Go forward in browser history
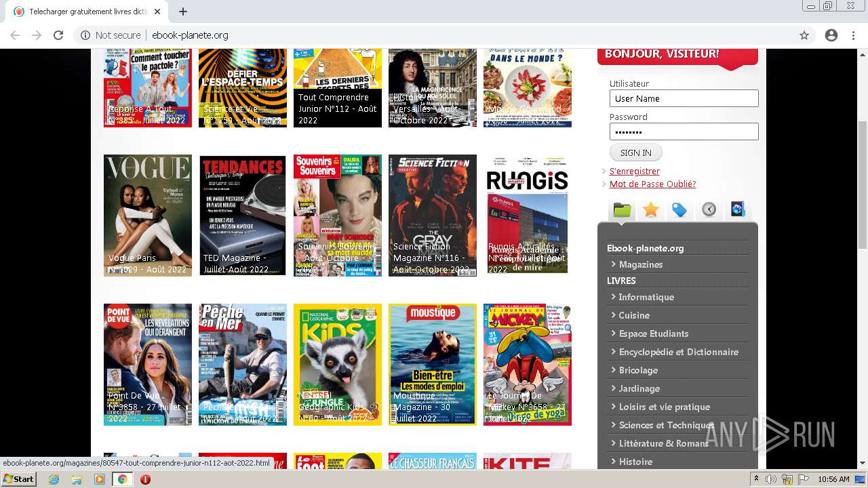Screen dimensions: 868x488 tap(37, 35)
